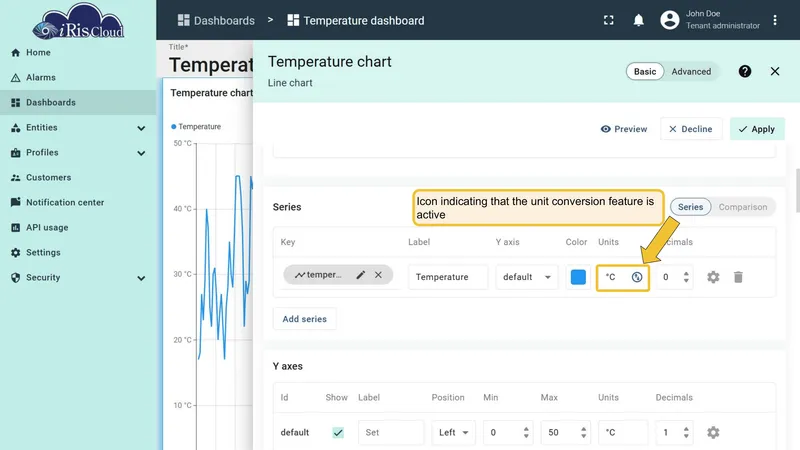Viewport: 800px width, 450px height.
Task: Go to Dashboards in sidebar
Action: pyautogui.click(x=78, y=103)
